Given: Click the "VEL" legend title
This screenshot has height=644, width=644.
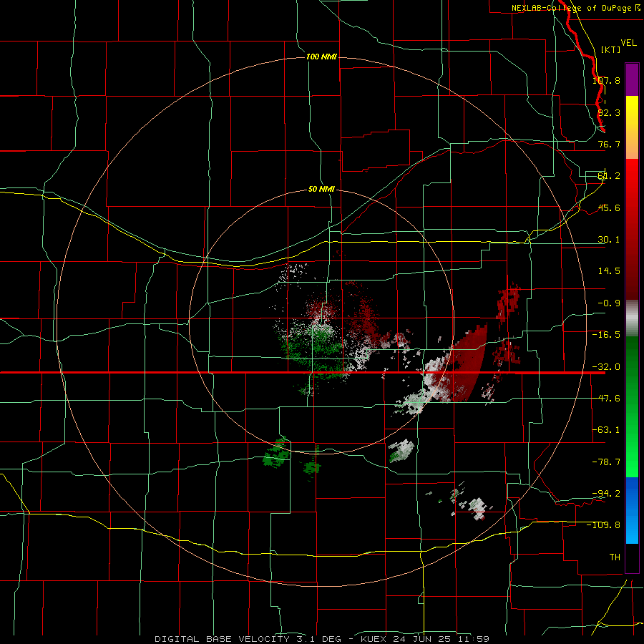Looking at the screenshot, I should click(x=628, y=43).
